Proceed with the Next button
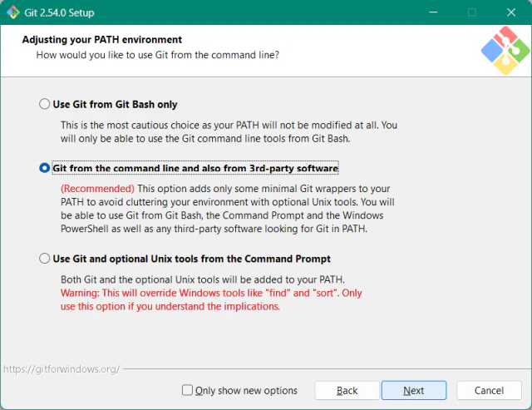Viewport: 532px width, 410px height. coord(414,390)
